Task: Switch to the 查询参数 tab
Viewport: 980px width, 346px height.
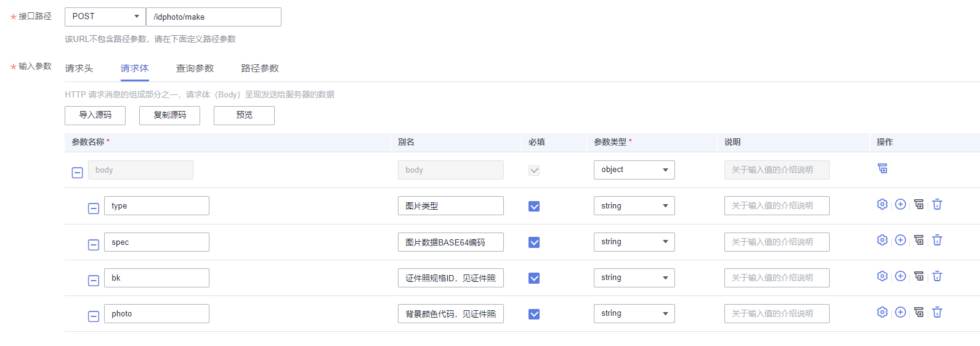Action: pos(195,68)
